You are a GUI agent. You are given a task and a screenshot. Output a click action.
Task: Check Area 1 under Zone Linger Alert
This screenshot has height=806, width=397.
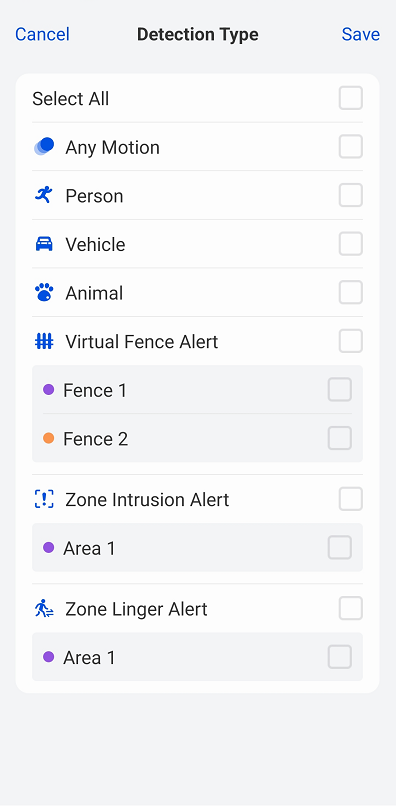coord(340,657)
